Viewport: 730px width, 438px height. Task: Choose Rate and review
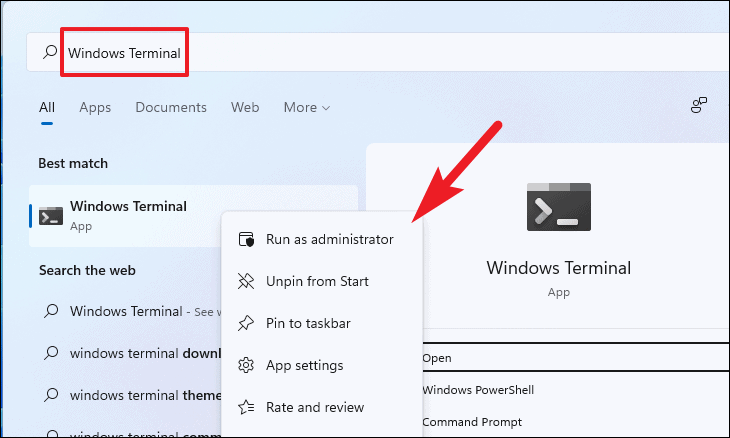(322, 407)
